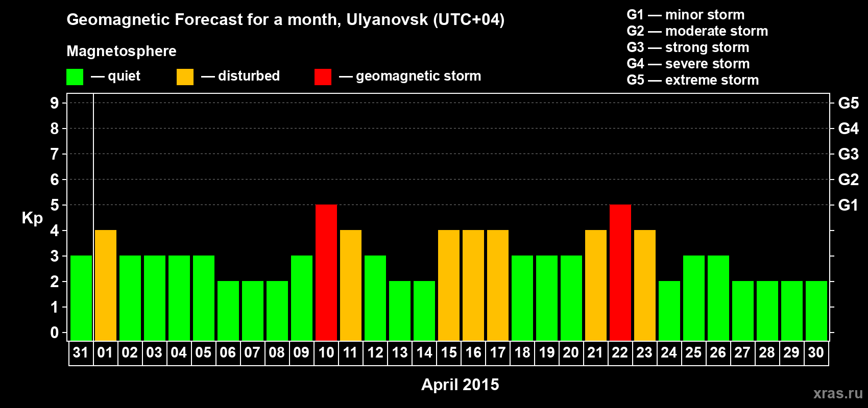Click the date label 06 on the axis
The image size is (868, 408).
point(228,352)
